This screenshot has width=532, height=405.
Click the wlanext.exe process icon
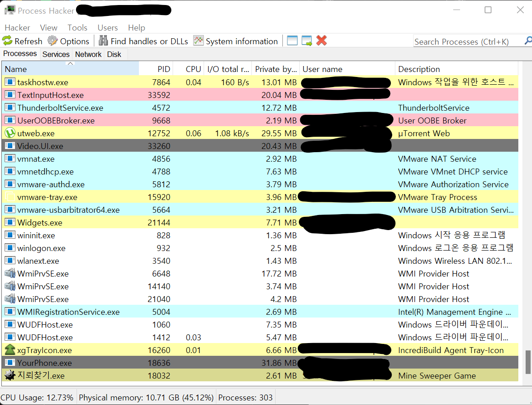10,261
